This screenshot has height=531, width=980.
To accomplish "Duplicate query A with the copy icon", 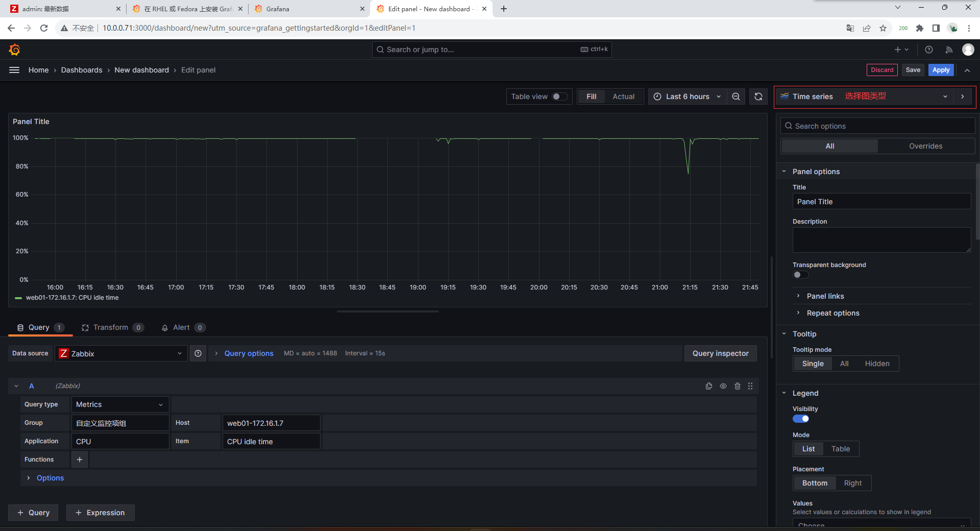I will 709,386.
